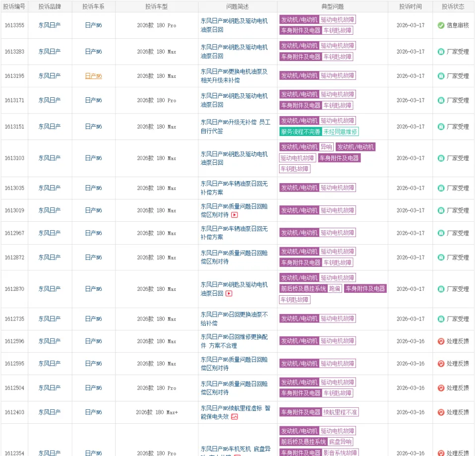Click the 信息审核 status text in row 1613355

click(458, 25)
